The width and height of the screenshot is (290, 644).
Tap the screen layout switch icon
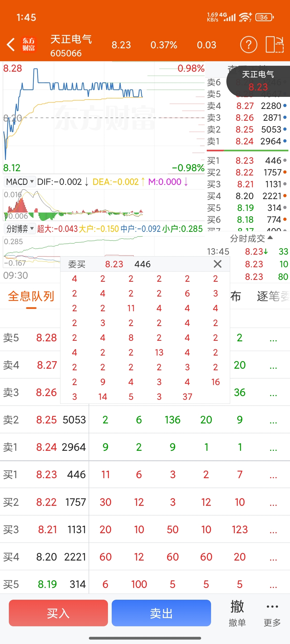click(x=275, y=45)
